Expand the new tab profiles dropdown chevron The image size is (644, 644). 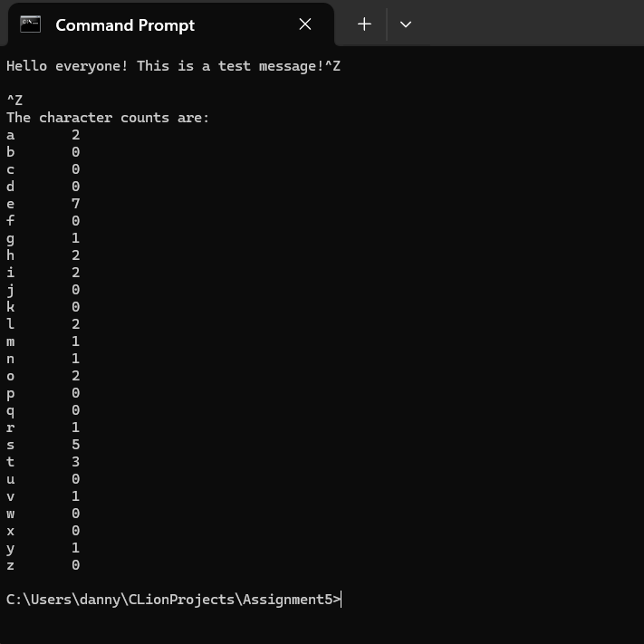(406, 24)
